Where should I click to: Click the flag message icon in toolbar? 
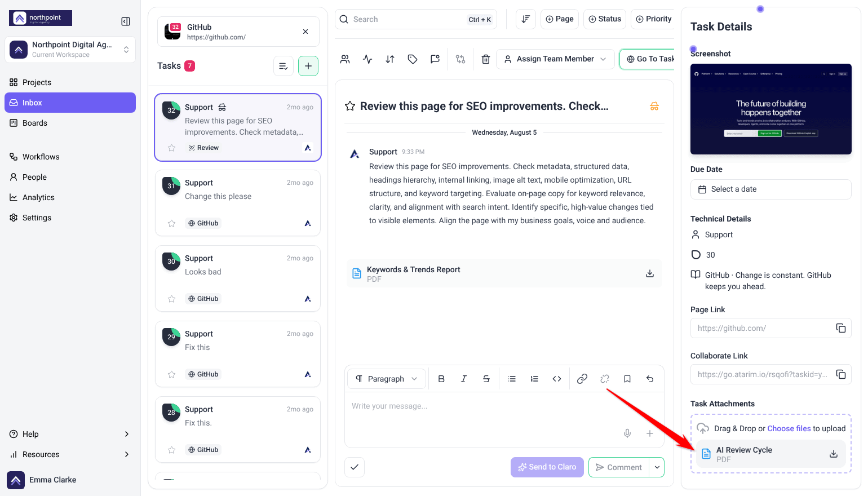click(x=435, y=59)
